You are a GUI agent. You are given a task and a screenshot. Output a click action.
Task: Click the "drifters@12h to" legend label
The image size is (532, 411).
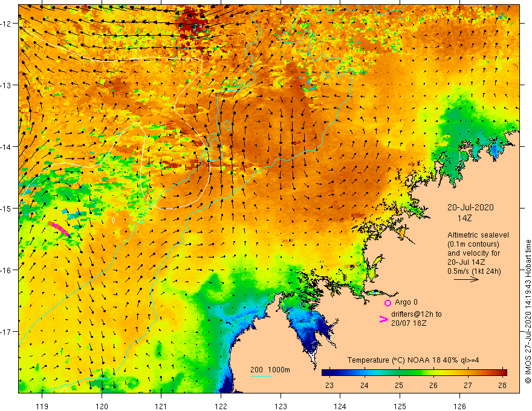(x=417, y=314)
